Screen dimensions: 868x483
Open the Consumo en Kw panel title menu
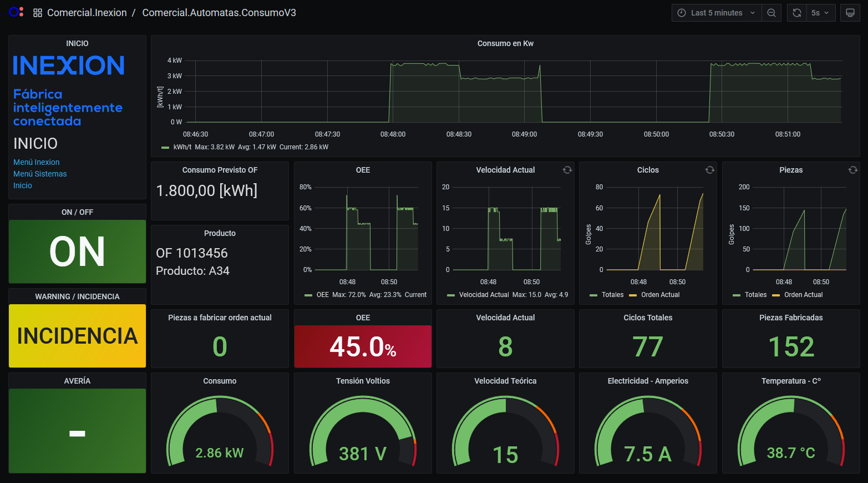click(x=505, y=43)
